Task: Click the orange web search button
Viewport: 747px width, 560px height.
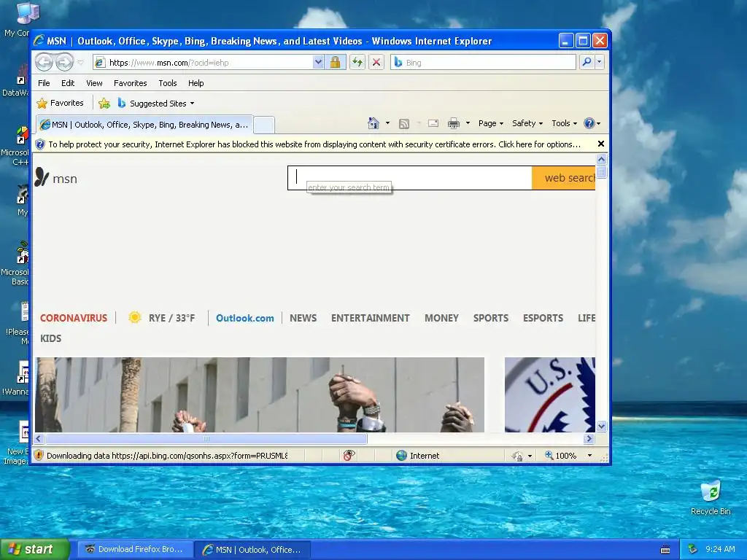Action: tap(564, 178)
